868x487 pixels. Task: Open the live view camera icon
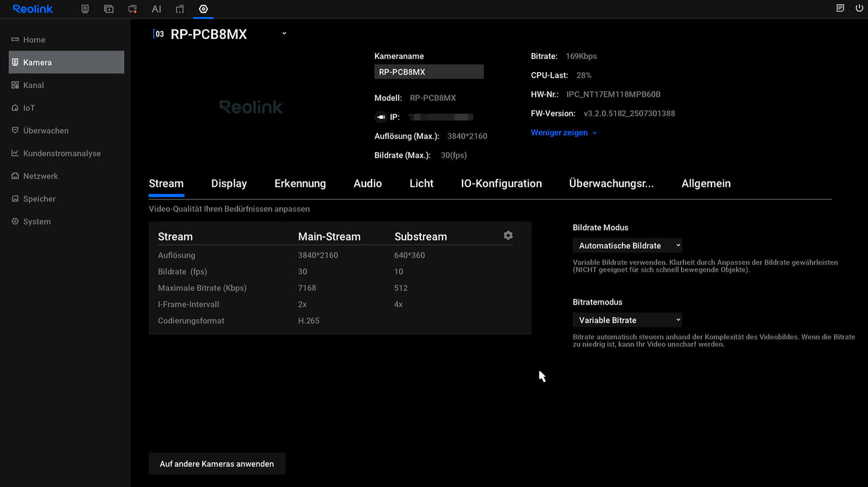[x=85, y=9]
